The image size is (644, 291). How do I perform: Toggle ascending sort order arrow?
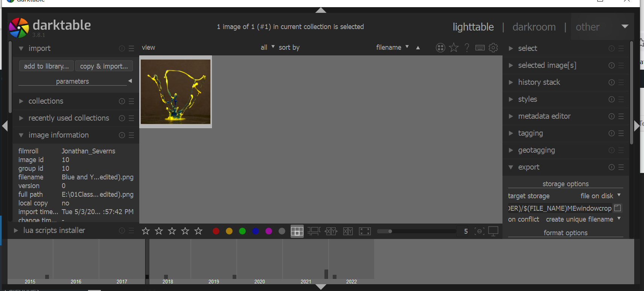[418, 47]
